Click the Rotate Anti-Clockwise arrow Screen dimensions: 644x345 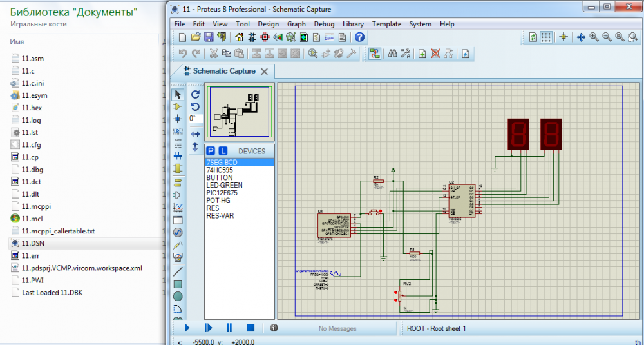196,107
